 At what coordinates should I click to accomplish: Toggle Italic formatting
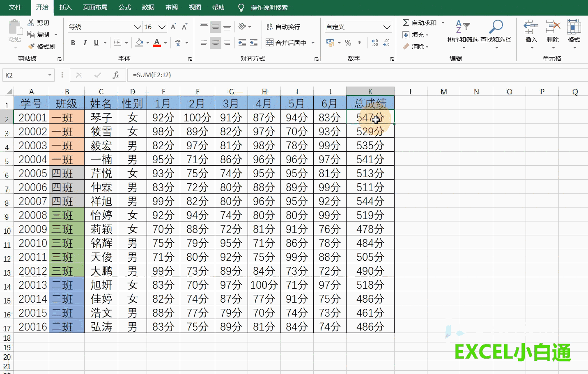[85, 43]
